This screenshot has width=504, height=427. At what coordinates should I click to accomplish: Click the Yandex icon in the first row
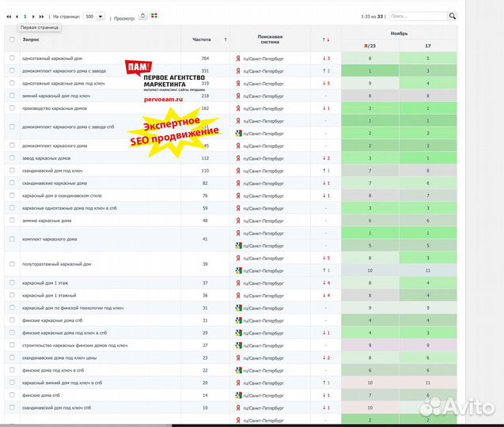pos(238,59)
